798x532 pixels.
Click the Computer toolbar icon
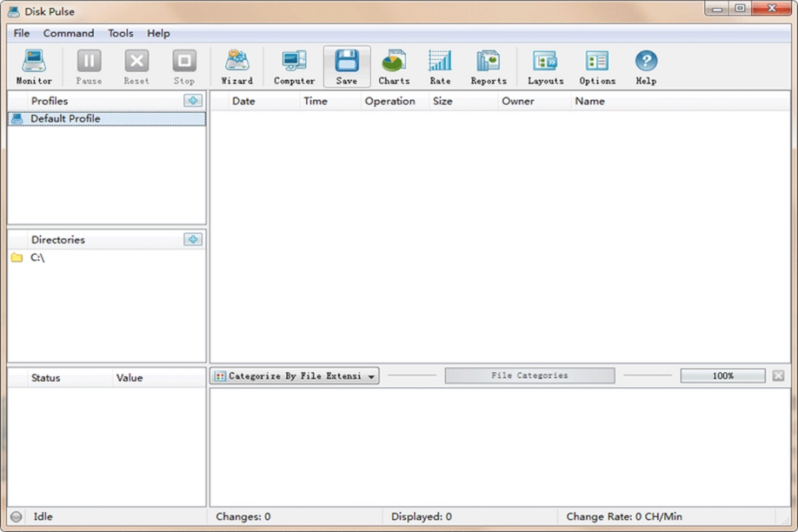[x=294, y=66]
